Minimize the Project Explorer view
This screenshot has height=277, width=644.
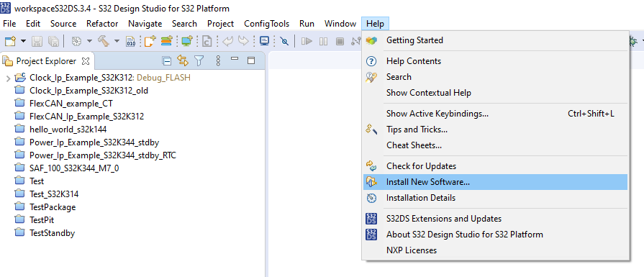(x=235, y=60)
